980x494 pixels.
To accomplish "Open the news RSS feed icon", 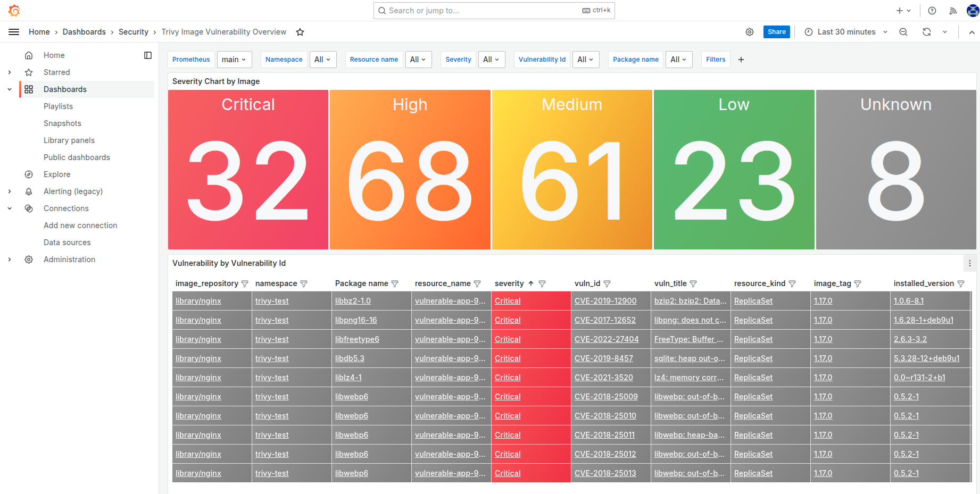I will tap(953, 11).
